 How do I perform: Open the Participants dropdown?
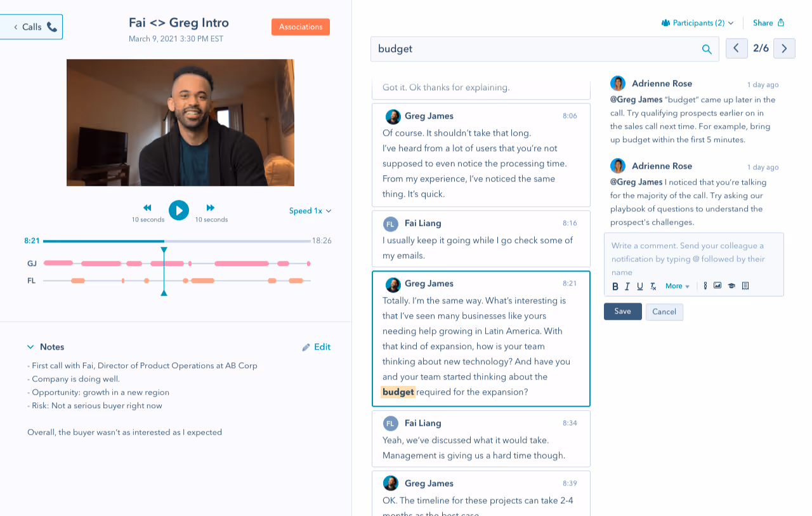(697, 23)
